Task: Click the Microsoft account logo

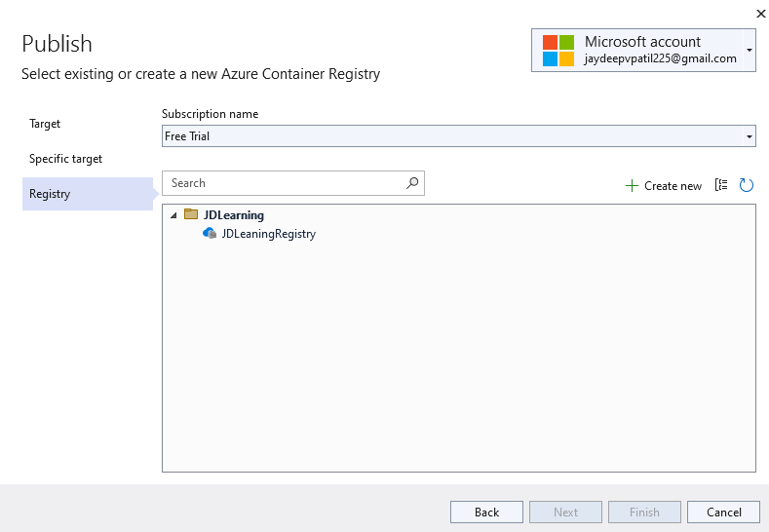Action: (558, 51)
